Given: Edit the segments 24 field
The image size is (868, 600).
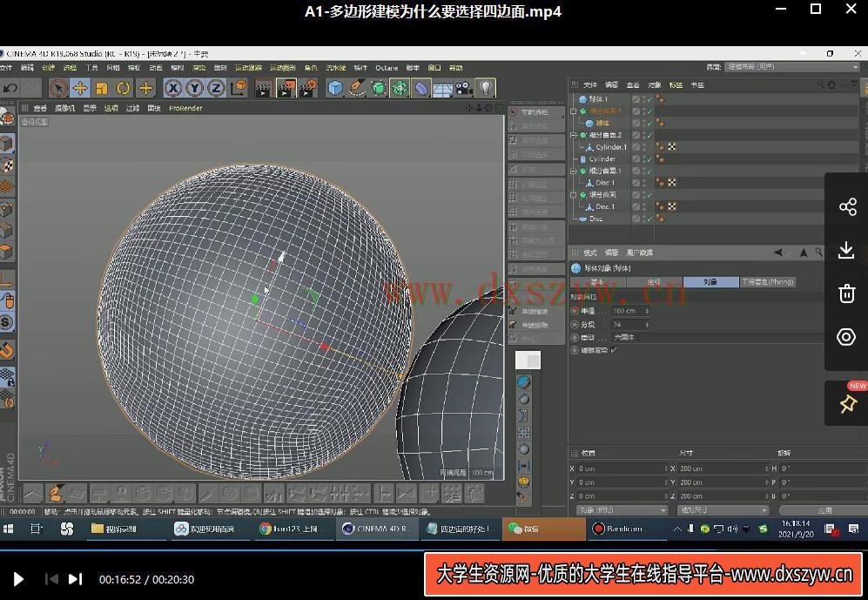Looking at the screenshot, I should coord(630,324).
